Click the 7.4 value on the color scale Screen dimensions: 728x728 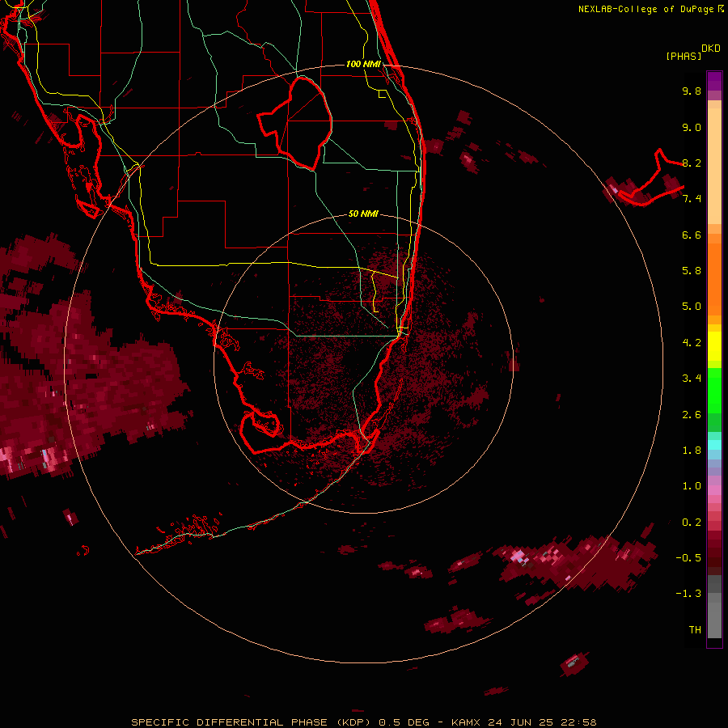pos(692,199)
